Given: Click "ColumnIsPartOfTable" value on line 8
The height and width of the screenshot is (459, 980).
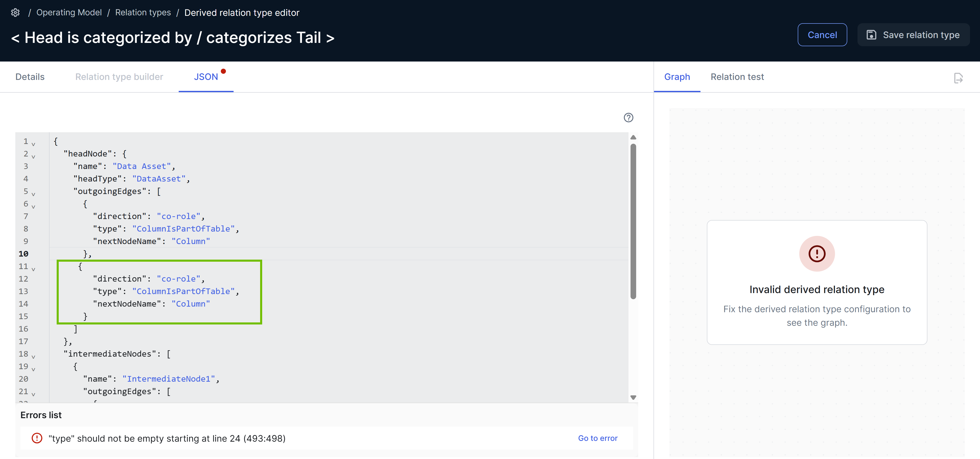Looking at the screenshot, I should [x=183, y=229].
